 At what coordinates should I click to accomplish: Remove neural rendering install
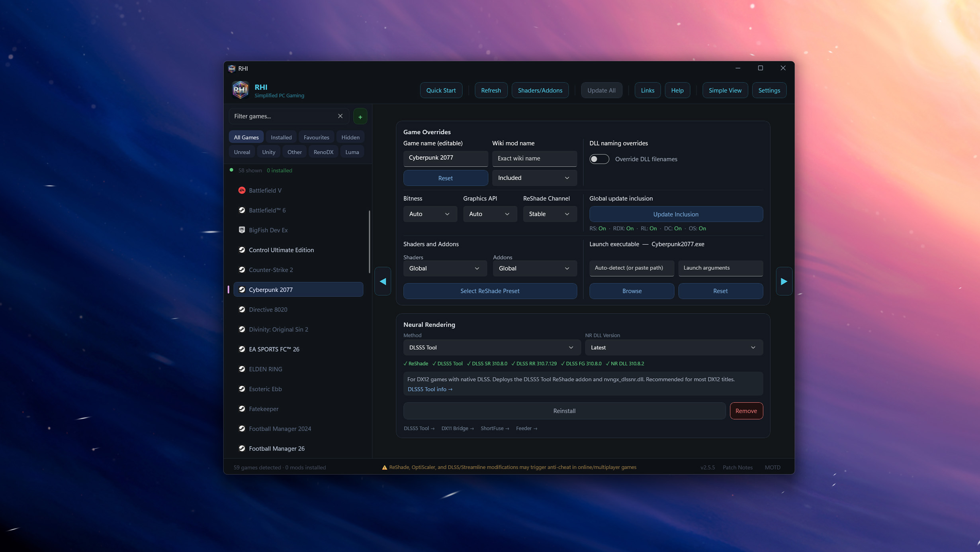coord(746,411)
